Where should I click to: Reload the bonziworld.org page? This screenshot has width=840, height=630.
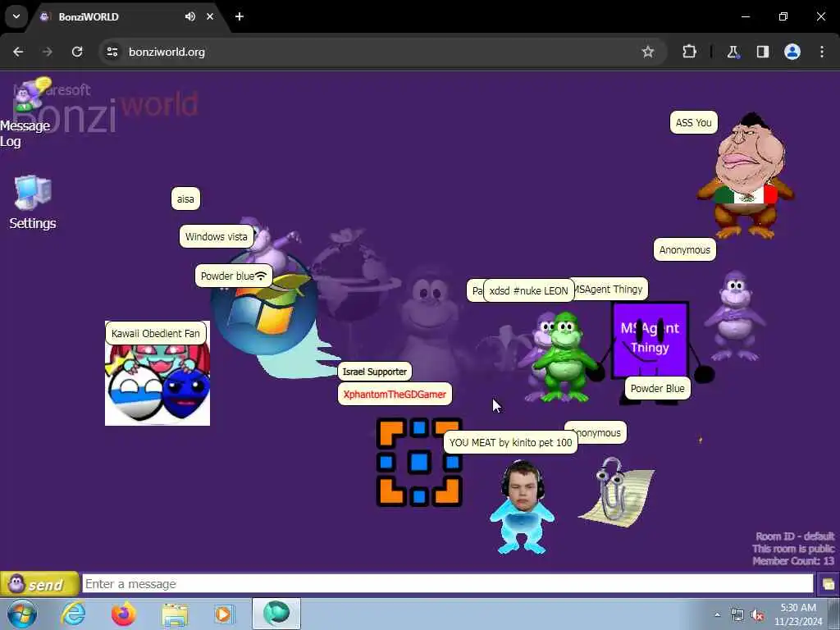[77, 52]
